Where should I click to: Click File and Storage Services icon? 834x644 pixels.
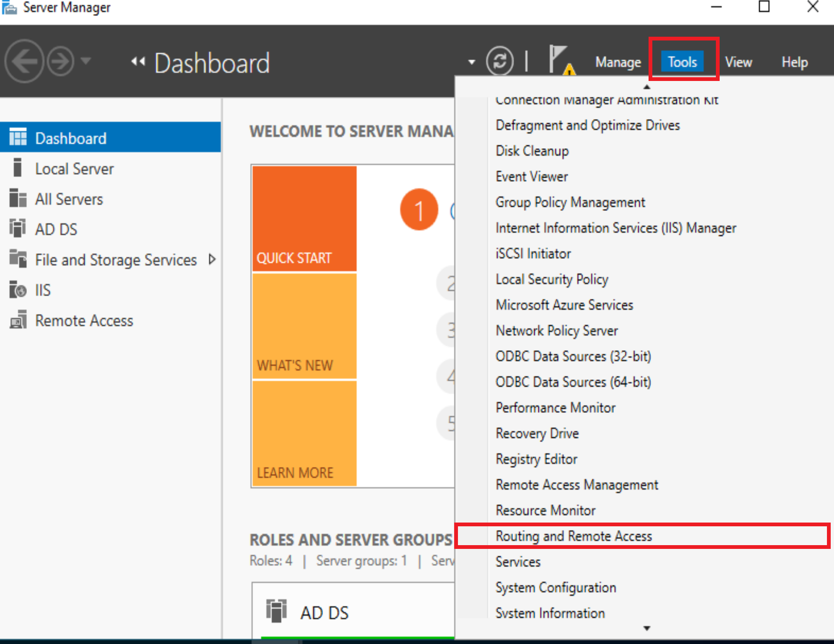point(18,259)
